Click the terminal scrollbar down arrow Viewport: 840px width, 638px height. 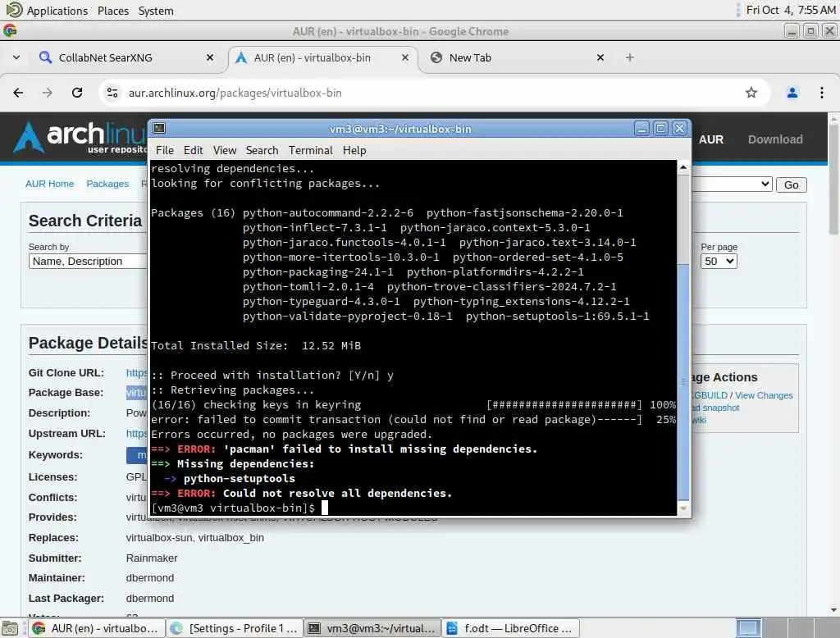point(683,508)
